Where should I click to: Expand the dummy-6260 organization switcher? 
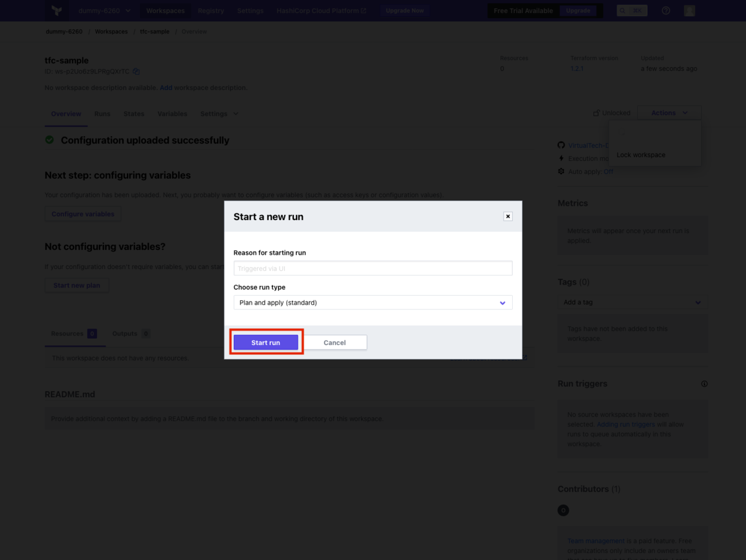(104, 11)
